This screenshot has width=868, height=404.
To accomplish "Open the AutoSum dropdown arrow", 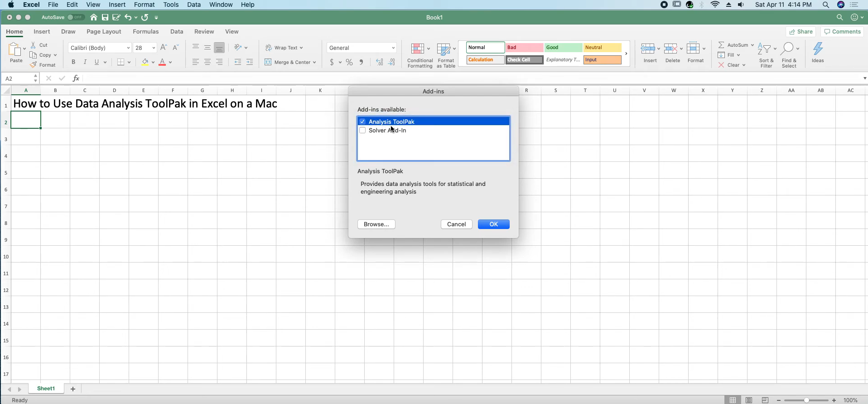I will [752, 45].
